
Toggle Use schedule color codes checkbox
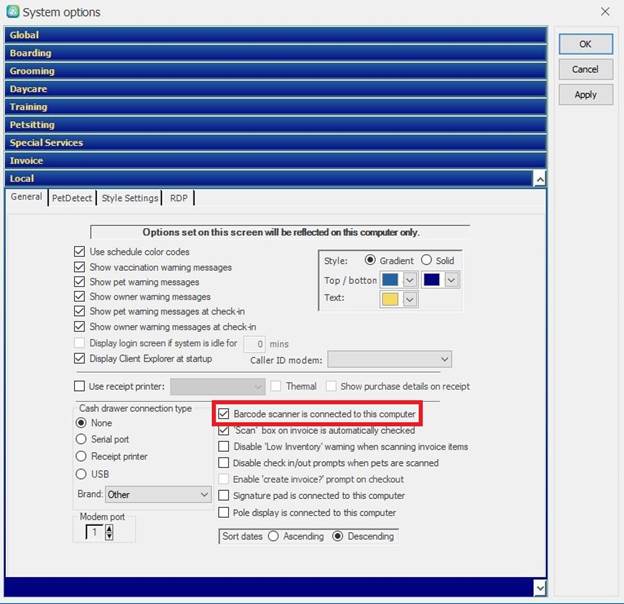tap(80, 252)
